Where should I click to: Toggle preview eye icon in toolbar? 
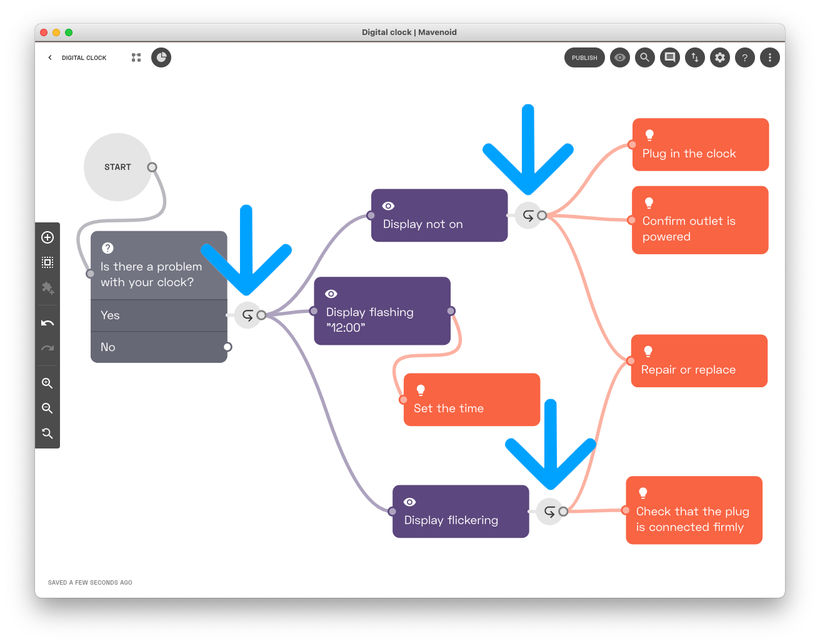tap(619, 57)
